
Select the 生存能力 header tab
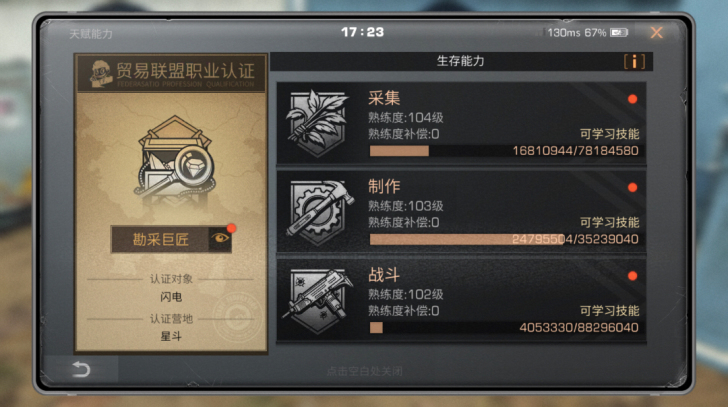tap(461, 61)
